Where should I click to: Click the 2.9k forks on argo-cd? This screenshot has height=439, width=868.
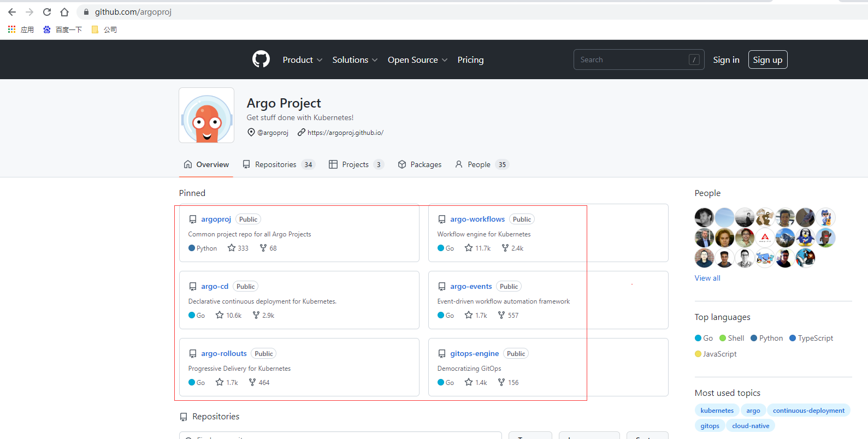click(264, 316)
